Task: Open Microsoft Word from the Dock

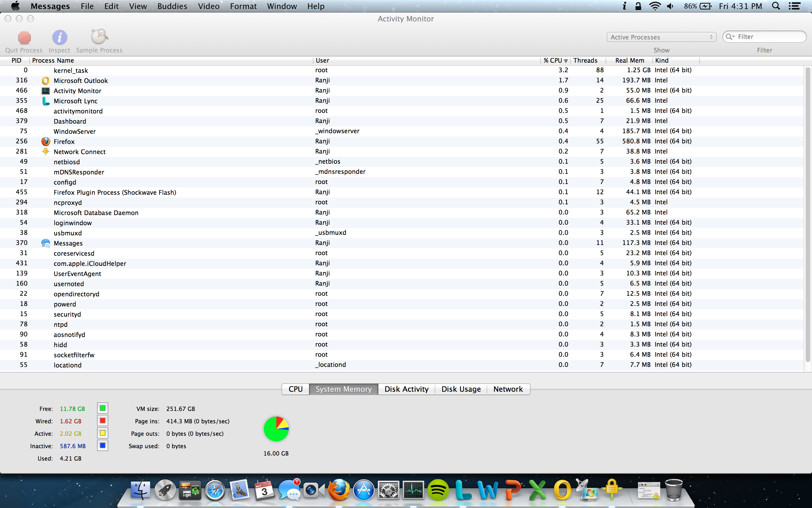Action: tap(488, 490)
